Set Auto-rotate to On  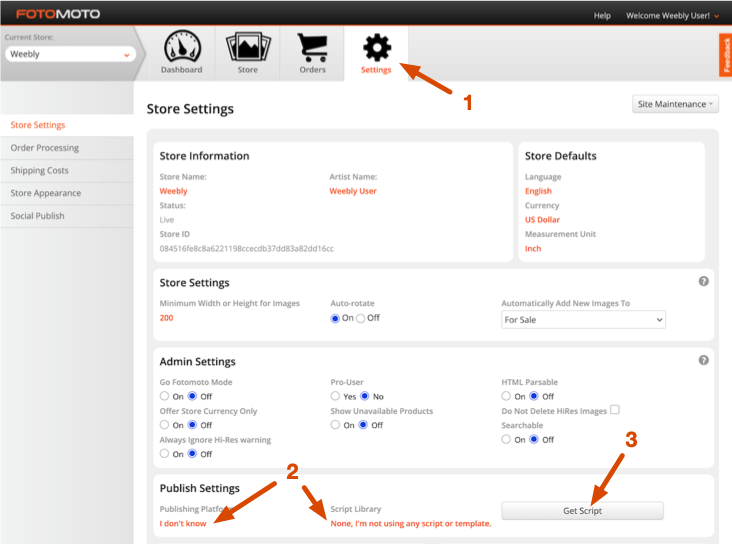click(x=335, y=318)
